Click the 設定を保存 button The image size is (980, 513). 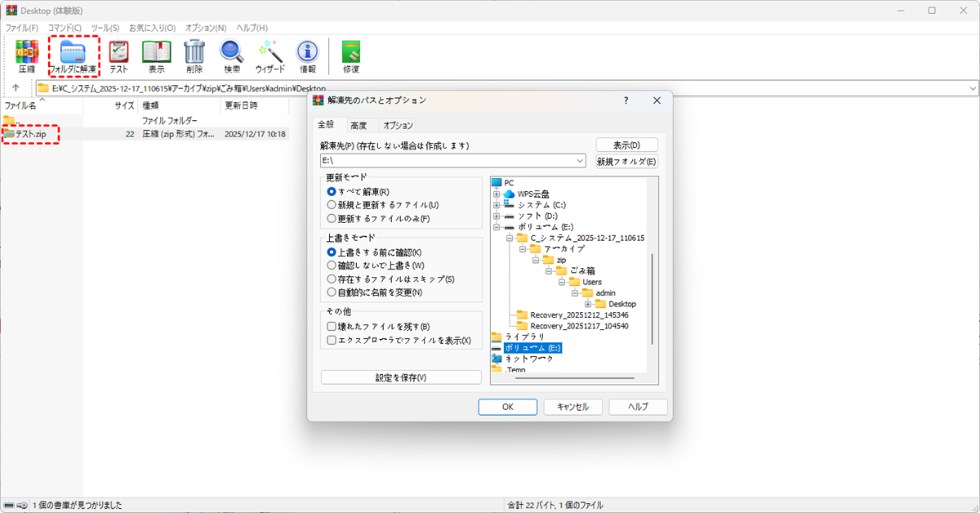coord(401,377)
